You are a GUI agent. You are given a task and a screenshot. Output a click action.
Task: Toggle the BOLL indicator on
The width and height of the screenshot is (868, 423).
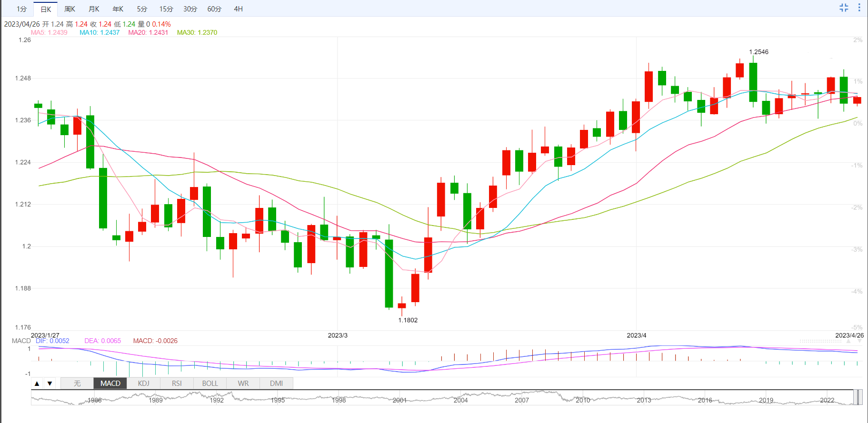pyautogui.click(x=210, y=384)
